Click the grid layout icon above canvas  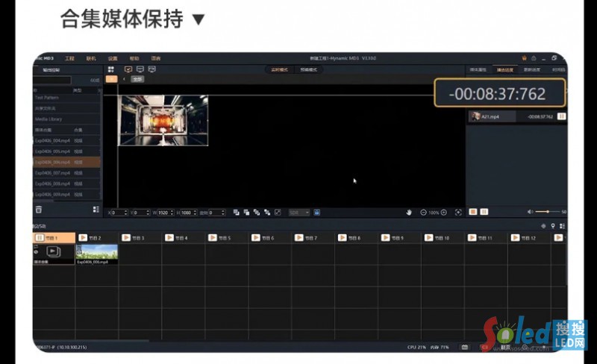[111, 69]
